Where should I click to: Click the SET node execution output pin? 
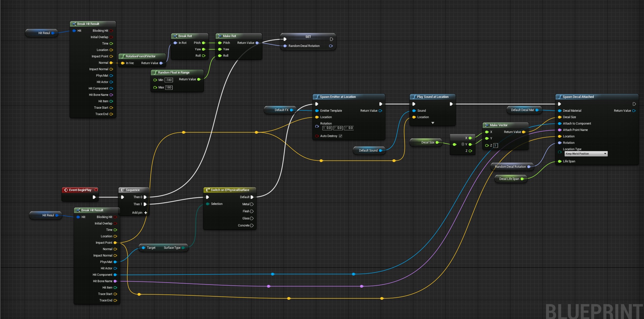click(331, 39)
